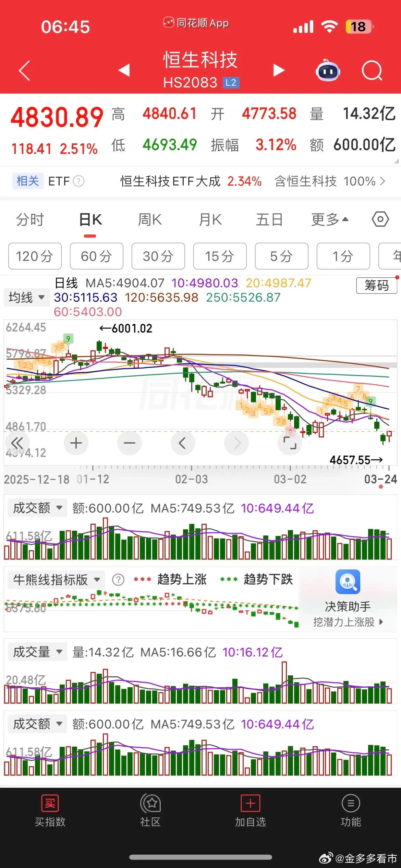
Task: Tap 挖潜力上涨股 link
Action: (x=348, y=622)
